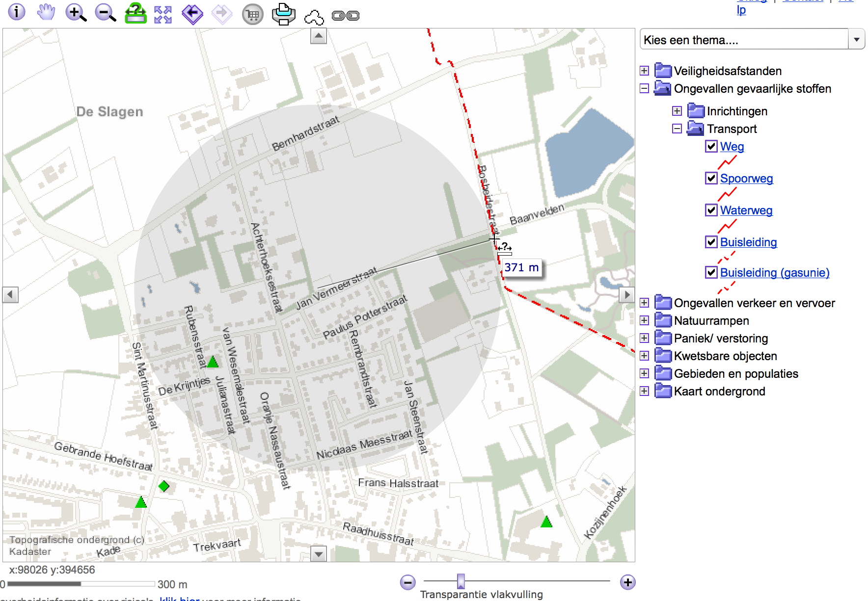Click the 371 m measurement label
Screen dimensions: 868x601
point(522,267)
